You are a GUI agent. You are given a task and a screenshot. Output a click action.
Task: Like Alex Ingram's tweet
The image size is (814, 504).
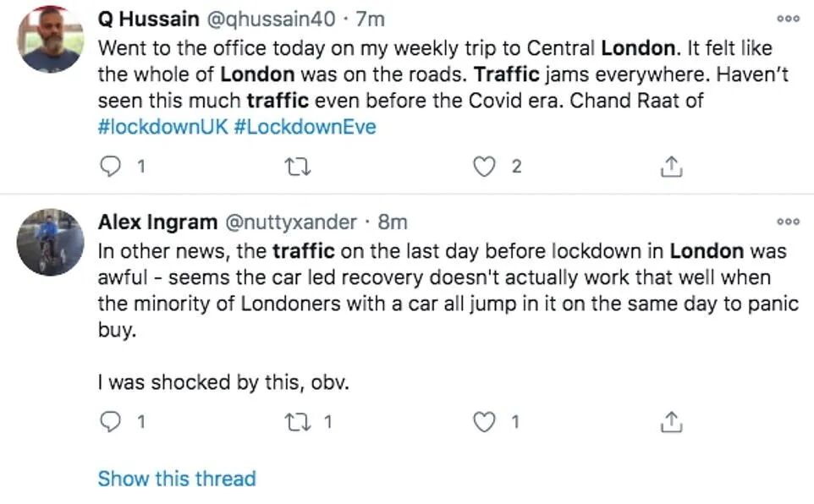[x=484, y=422]
